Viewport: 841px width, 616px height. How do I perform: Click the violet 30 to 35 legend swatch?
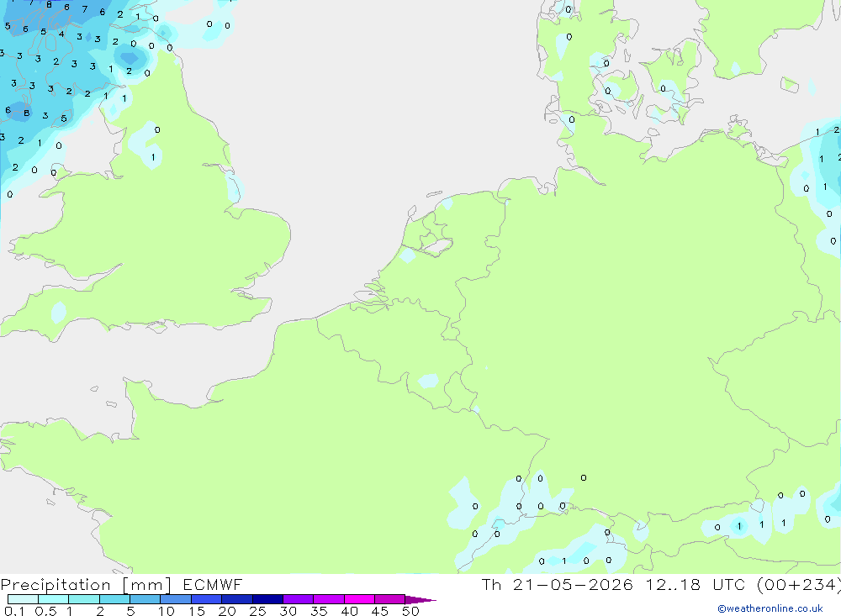(x=299, y=599)
